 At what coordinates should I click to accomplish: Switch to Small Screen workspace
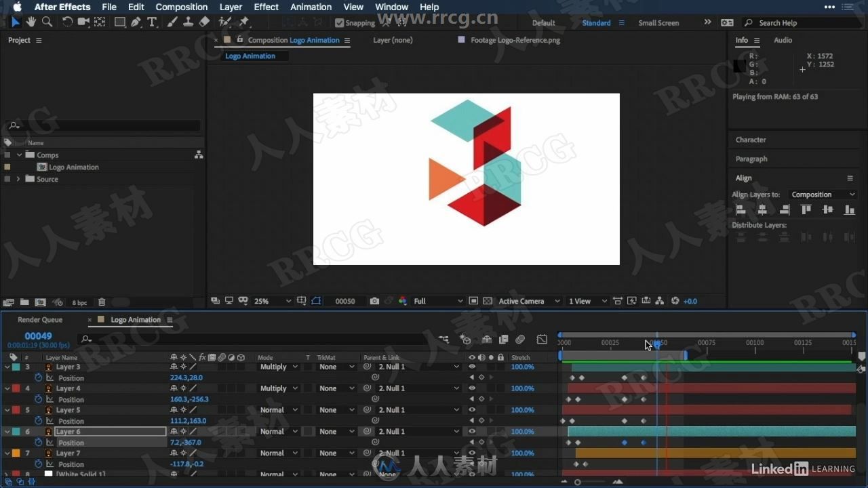[x=658, y=22]
